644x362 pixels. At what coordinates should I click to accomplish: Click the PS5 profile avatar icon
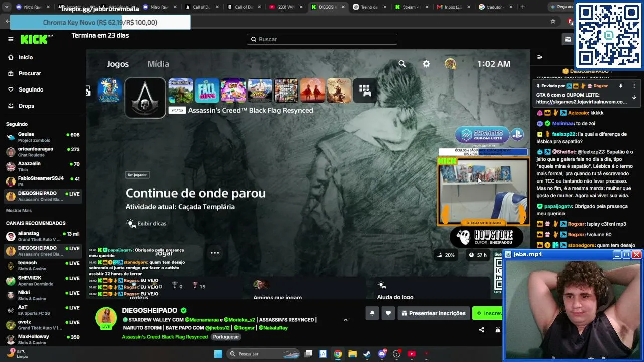[450, 64]
